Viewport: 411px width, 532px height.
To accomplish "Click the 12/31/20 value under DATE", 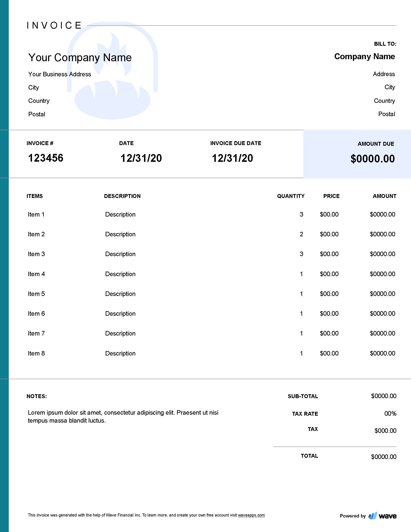I will [141, 158].
